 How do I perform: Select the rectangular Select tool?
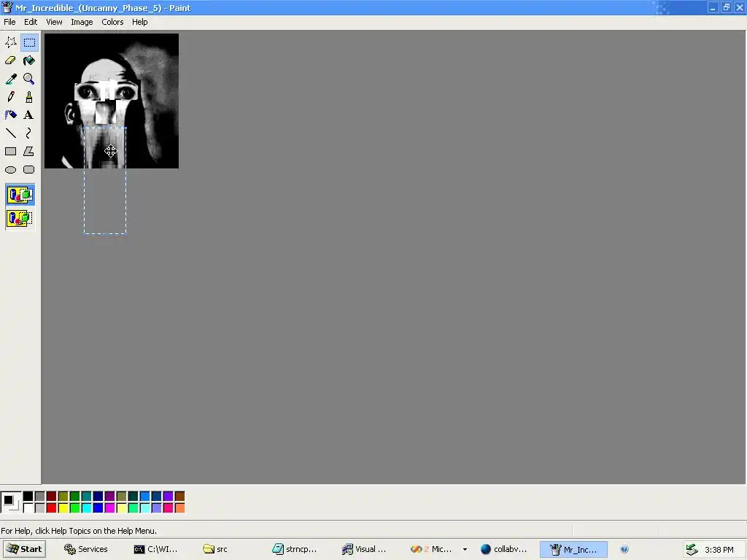tap(29, 42)
